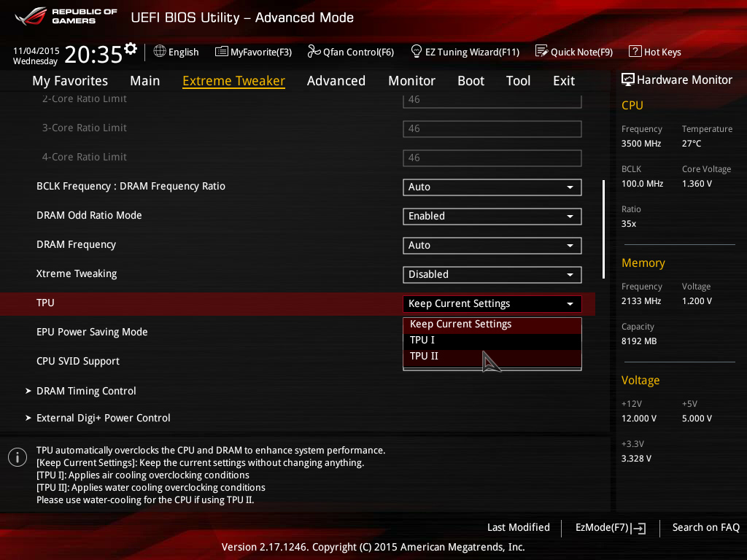
Task: Click the 11/04/2015 date text
Action: pyautogui.click(x=36, y=51)
